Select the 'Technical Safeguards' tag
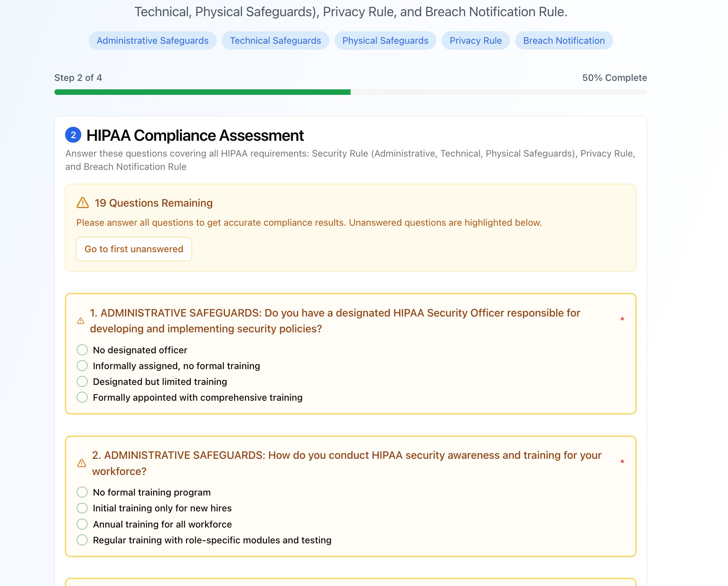Viewport: 728px width, 586px height. point(275,40)
